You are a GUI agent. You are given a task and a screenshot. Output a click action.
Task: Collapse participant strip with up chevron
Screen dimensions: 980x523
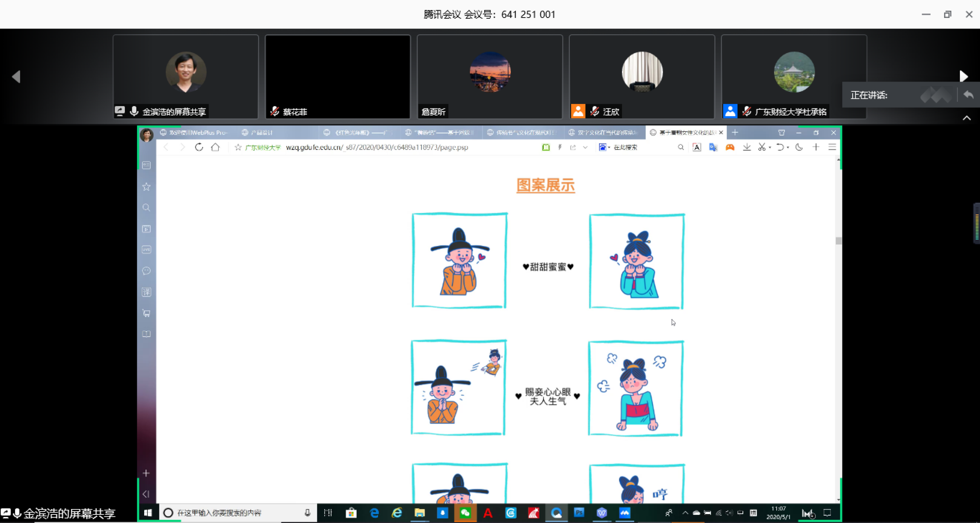click(x=967, y=118)
